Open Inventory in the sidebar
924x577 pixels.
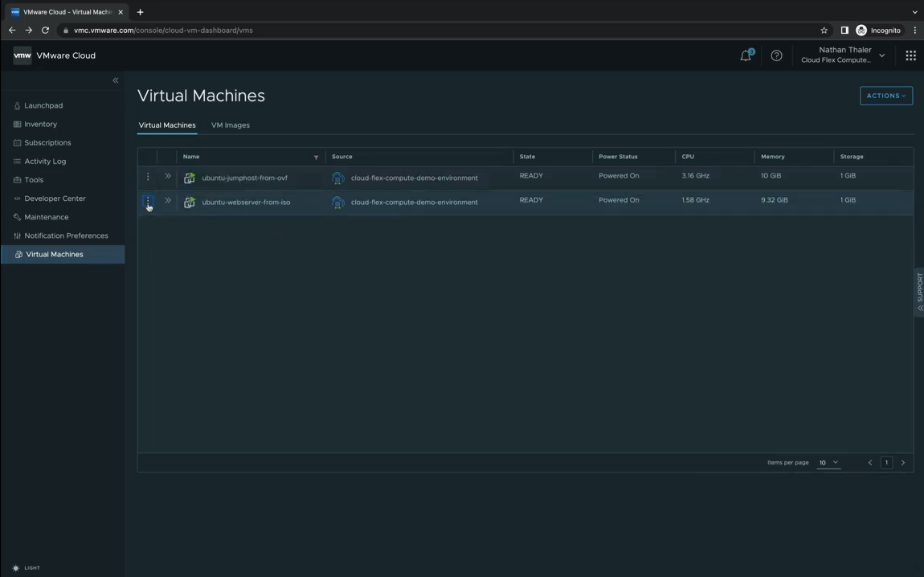41,124
